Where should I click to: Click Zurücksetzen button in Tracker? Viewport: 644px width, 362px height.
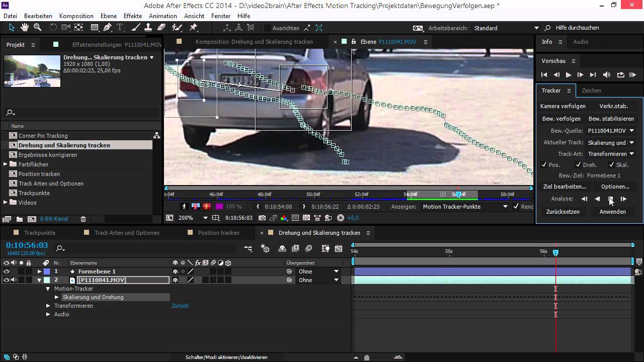tap(563, 212)
